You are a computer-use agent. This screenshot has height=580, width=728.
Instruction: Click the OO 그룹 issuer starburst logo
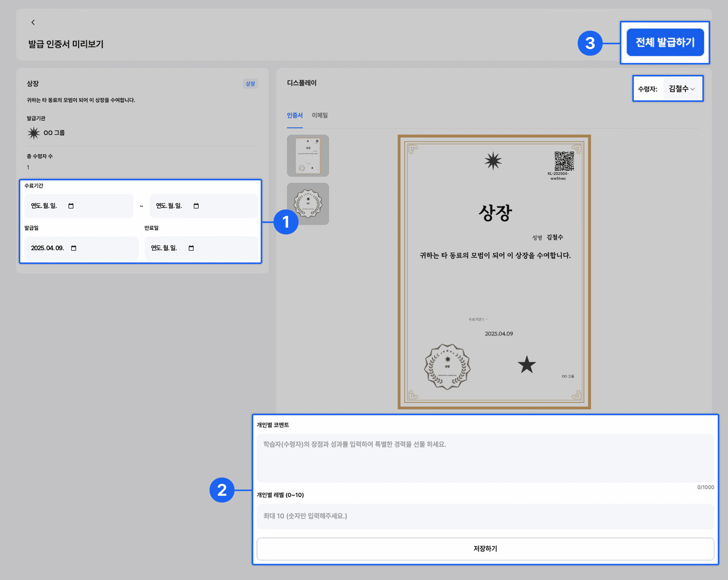point(34,133)
